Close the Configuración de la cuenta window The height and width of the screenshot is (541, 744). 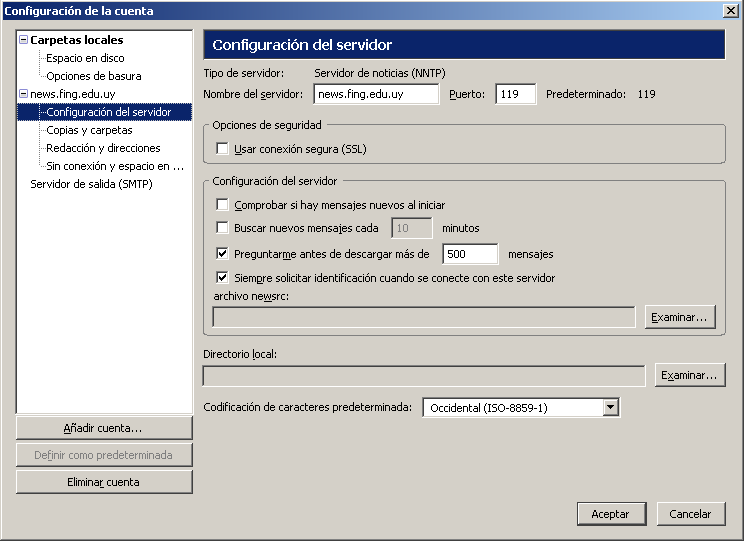(730, 10)
